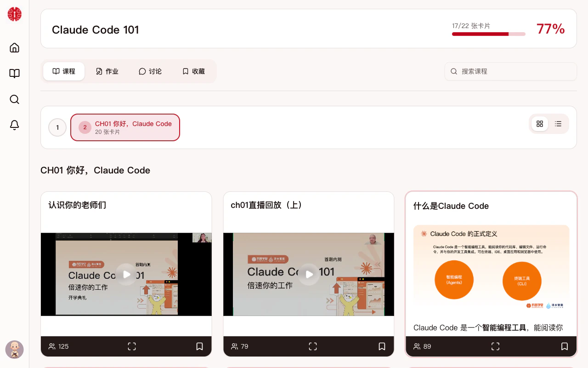The image size is (588, 368).
Task: Switch to the 作业 tab
Action: tap(107, 71)
